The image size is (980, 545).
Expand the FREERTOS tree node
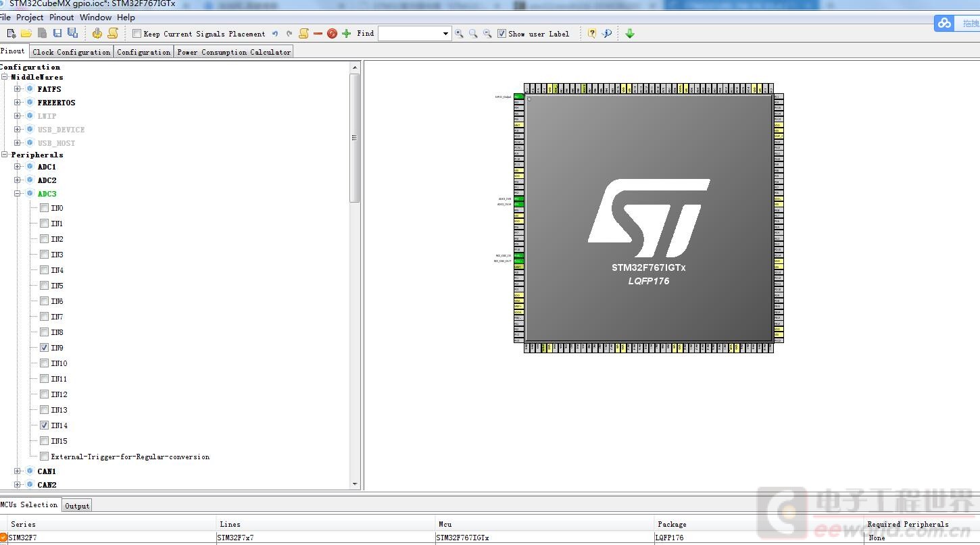[x=17, y=102]
